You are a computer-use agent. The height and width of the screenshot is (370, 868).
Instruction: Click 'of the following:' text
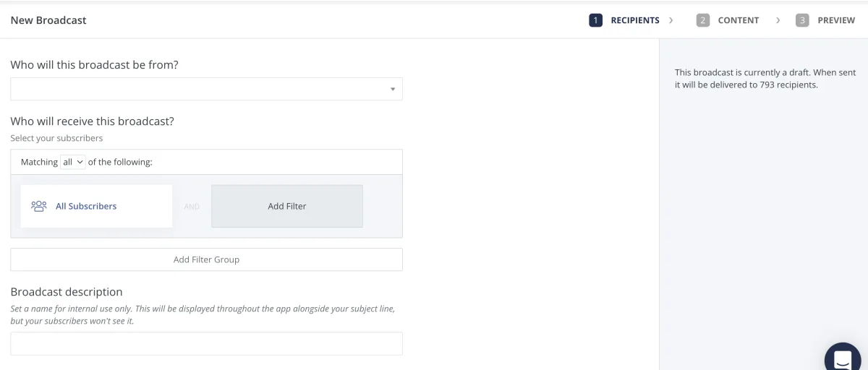tap(120, 162)
